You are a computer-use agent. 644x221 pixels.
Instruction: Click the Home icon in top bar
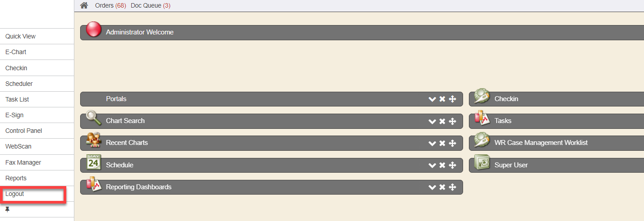[x=84, y=6]
